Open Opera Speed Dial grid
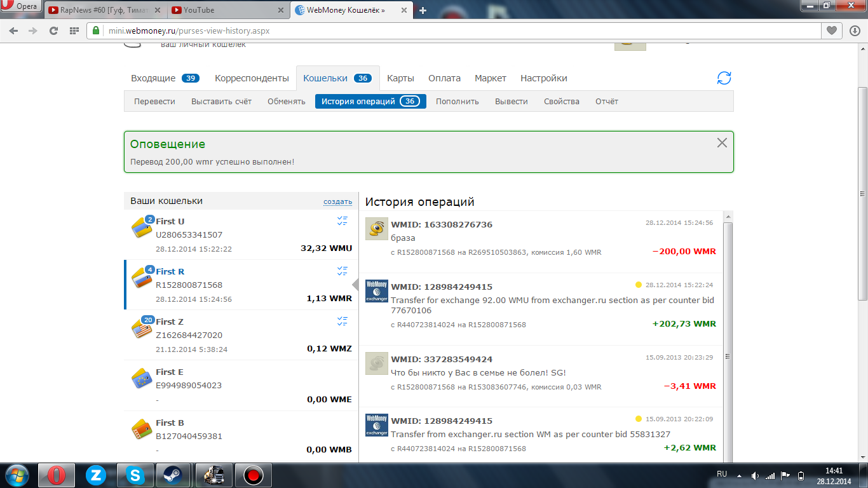Viewport: 868px width, 488px height. pos(74,30)
